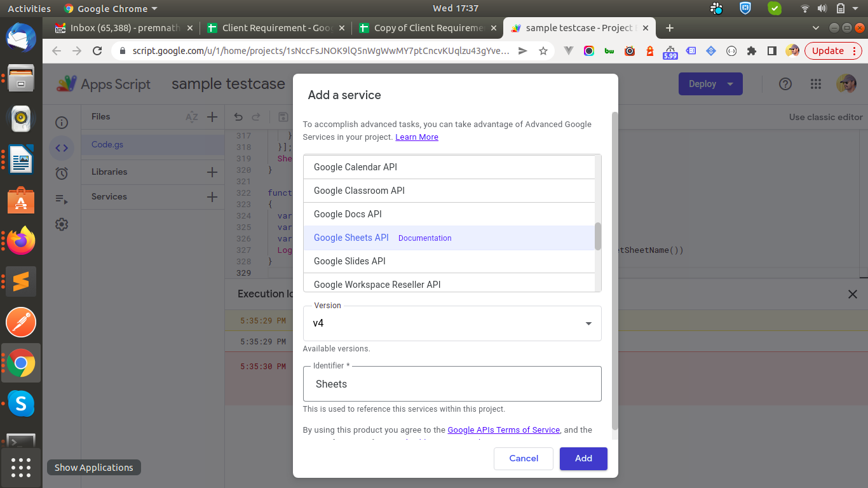The width and height of the screenshot is (868, 488).
Task: Redo edit in the editor toolbar
Action: click(x=256, y=117)
